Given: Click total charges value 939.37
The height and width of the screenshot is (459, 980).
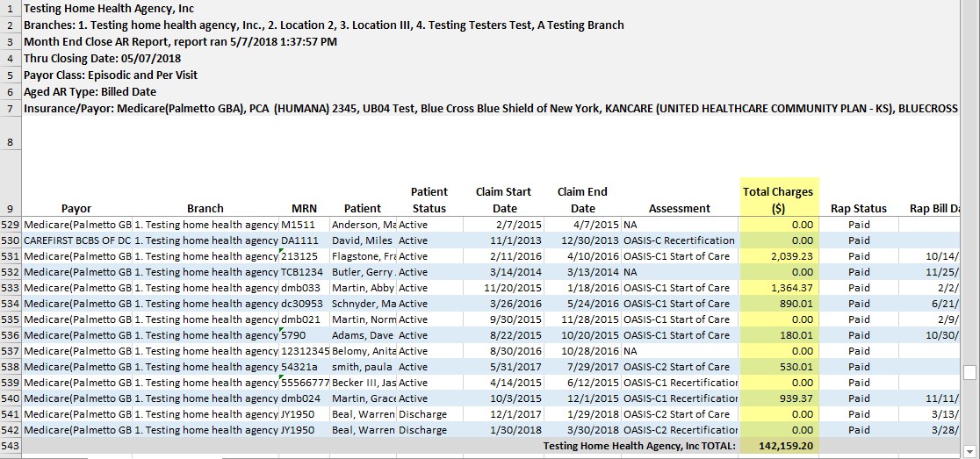Looking at the screenshot, I should pyautogui.click(x=779, y=398).
